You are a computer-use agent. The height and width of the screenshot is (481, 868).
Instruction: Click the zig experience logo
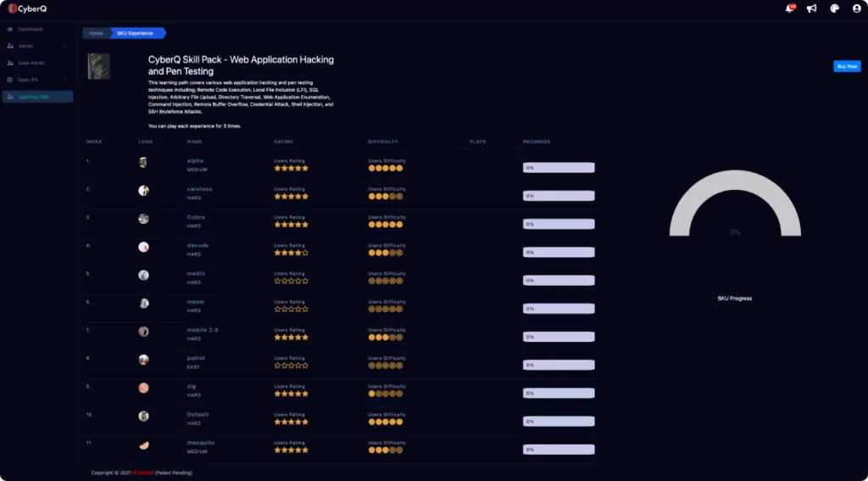coord(143,388)
